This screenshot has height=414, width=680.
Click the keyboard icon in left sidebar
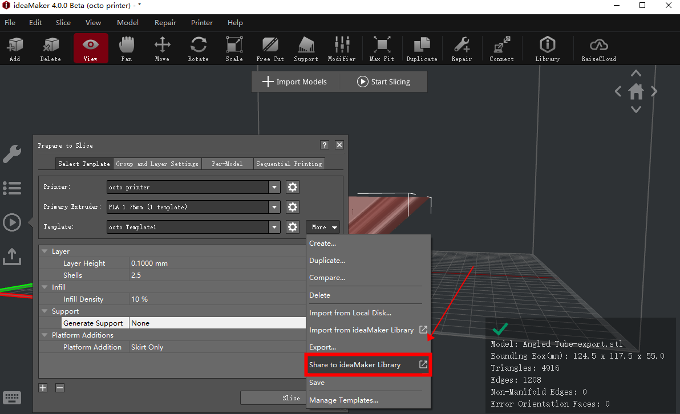(x=12, y=397)
